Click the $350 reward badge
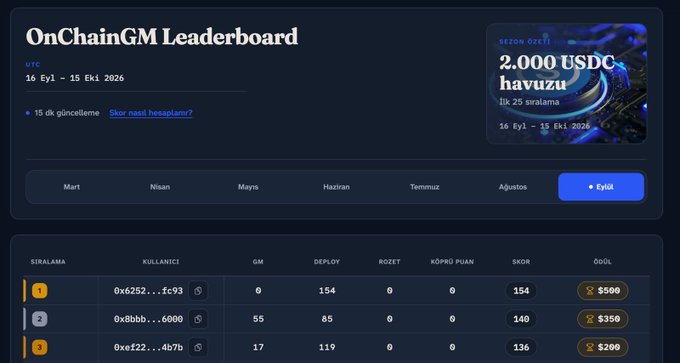The height and width of the screenshot is (363, 680). (603, 319)
